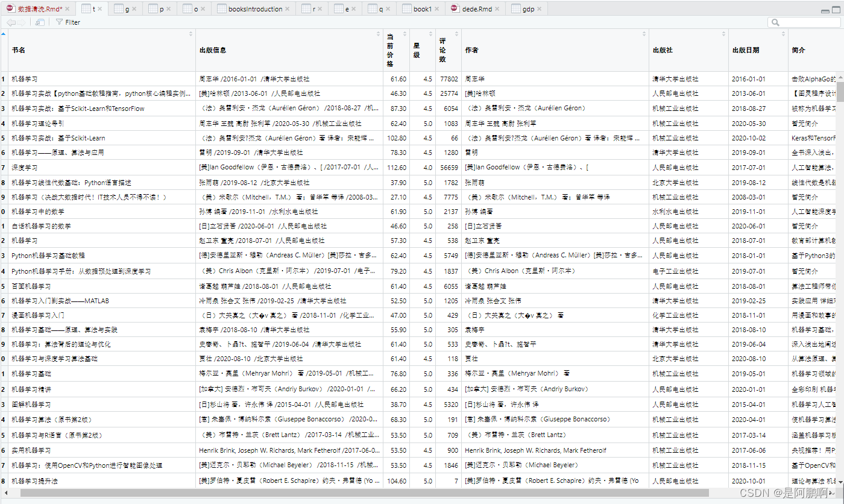Screen dimensions: 844x504
Task: Sort by the 评论数 column arrows
Action: tap(456, 34)
